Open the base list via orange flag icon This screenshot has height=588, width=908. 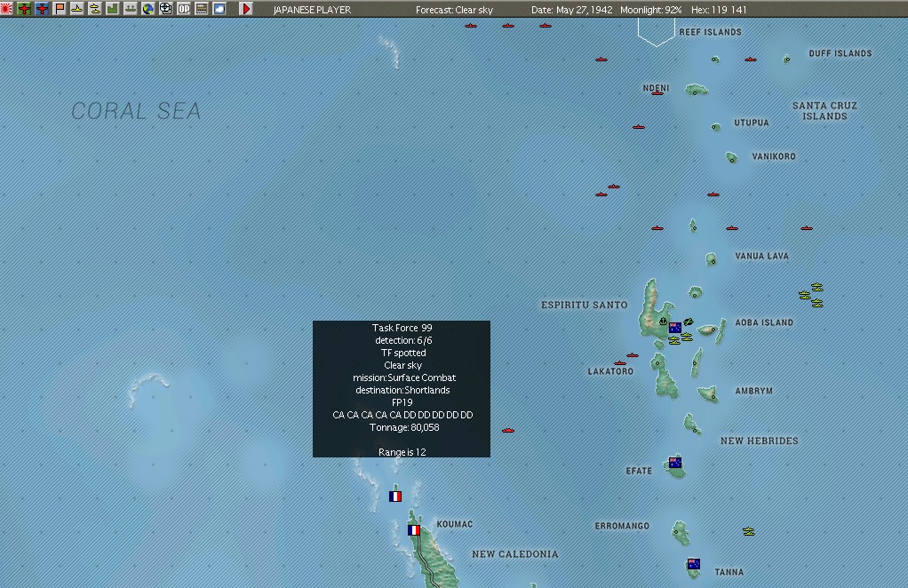click(58, 9)
